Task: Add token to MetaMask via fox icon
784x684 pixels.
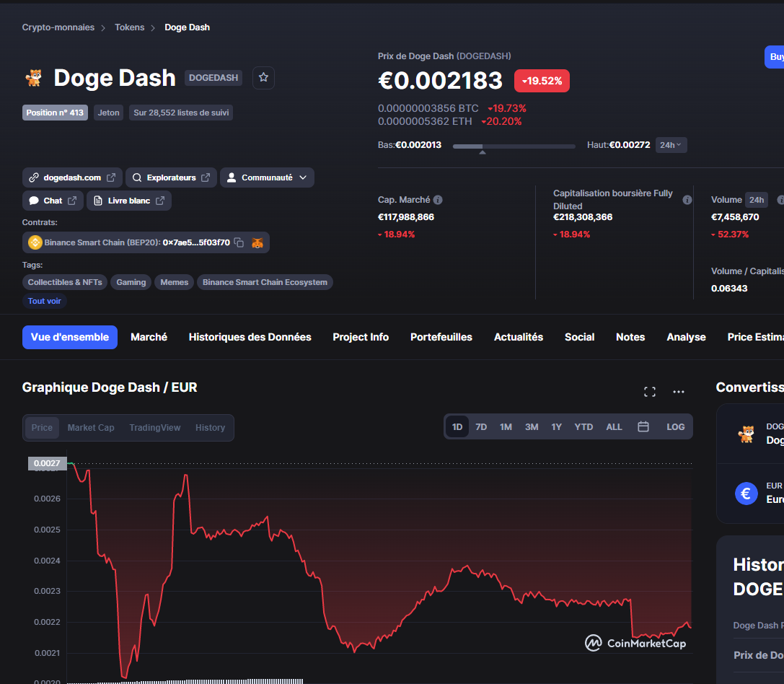Action: point(257,242)
